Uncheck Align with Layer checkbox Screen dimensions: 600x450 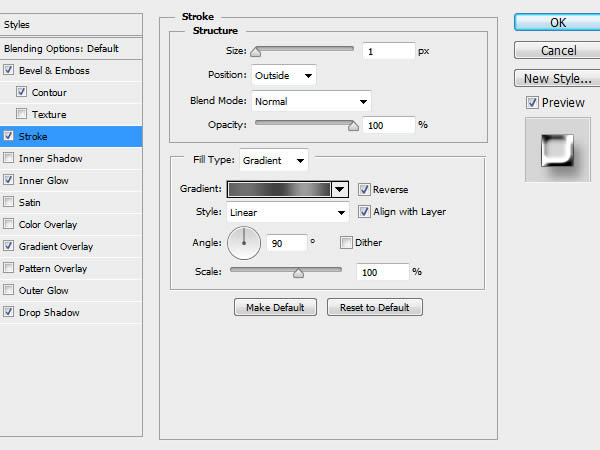(x=364, y=212)
